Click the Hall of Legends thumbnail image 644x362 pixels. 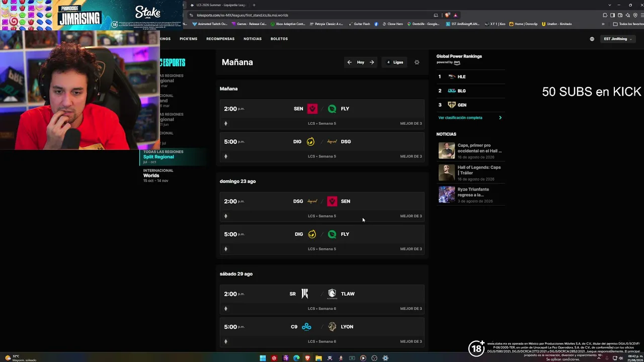[447, 172]
